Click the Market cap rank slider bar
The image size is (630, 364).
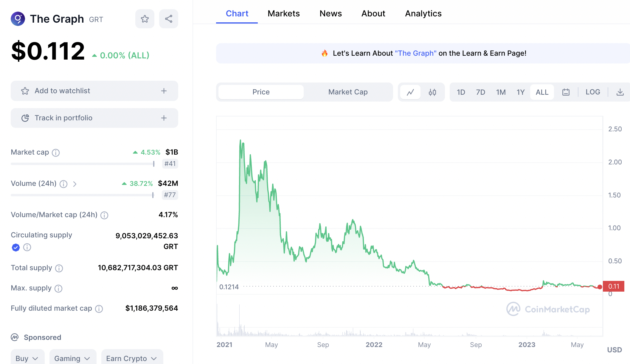(x=83, y=164)
